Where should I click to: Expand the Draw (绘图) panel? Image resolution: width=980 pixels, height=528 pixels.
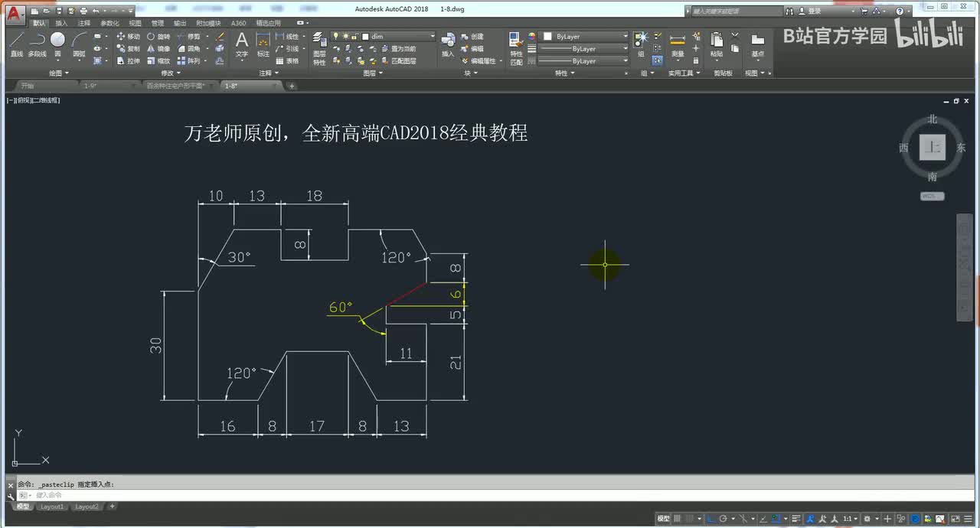[x=59, y=73]
